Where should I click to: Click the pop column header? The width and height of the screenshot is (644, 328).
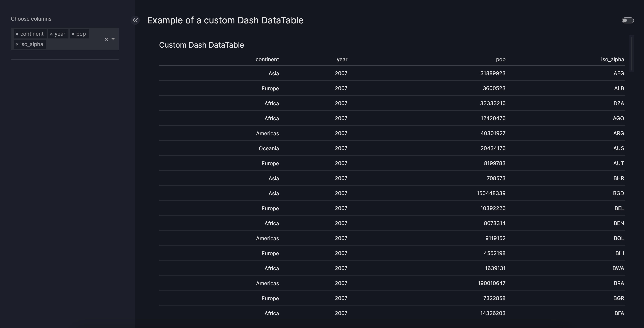coord(500,59)
